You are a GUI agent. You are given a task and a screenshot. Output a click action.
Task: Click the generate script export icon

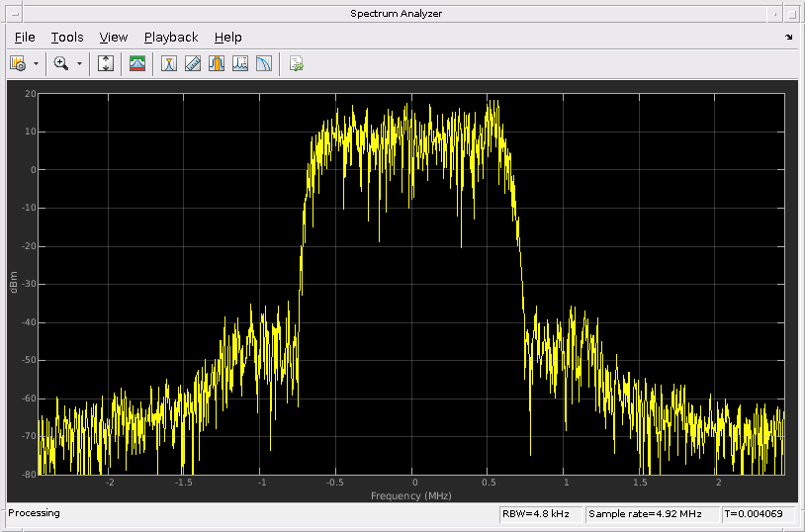coord(296,63)
